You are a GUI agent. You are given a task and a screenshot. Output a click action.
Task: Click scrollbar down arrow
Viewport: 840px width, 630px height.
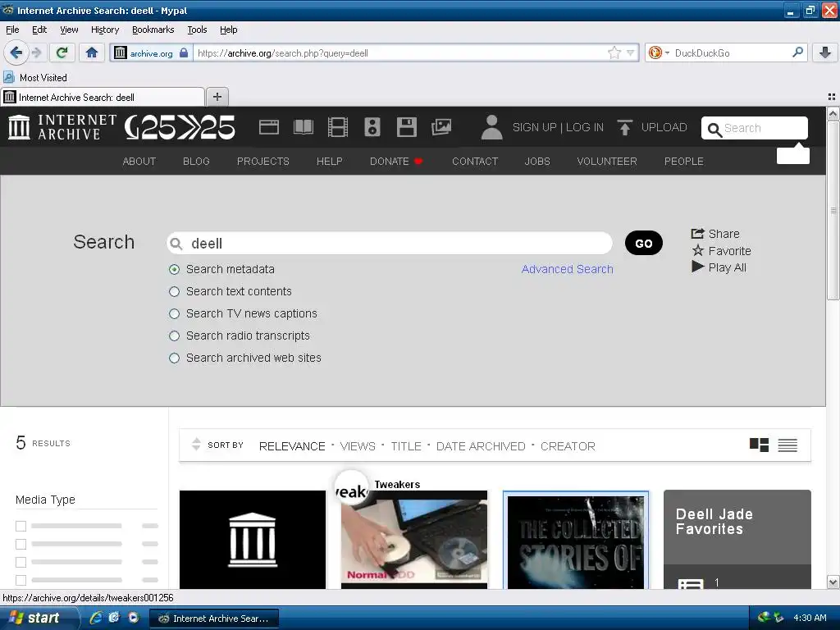tap(833, 582)
